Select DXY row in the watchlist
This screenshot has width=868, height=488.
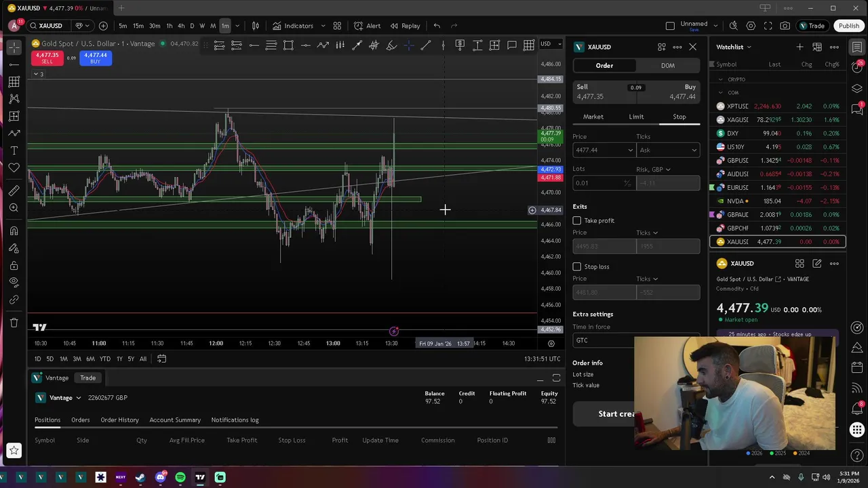pyautogui.click(x=777, y=134)
